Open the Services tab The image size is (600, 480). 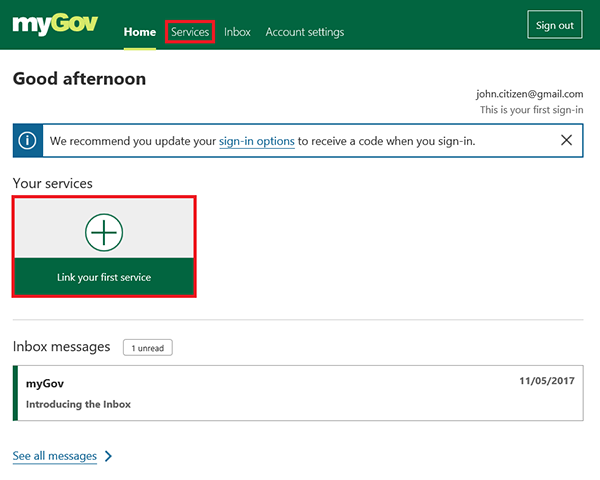click(x=190, y=32)
